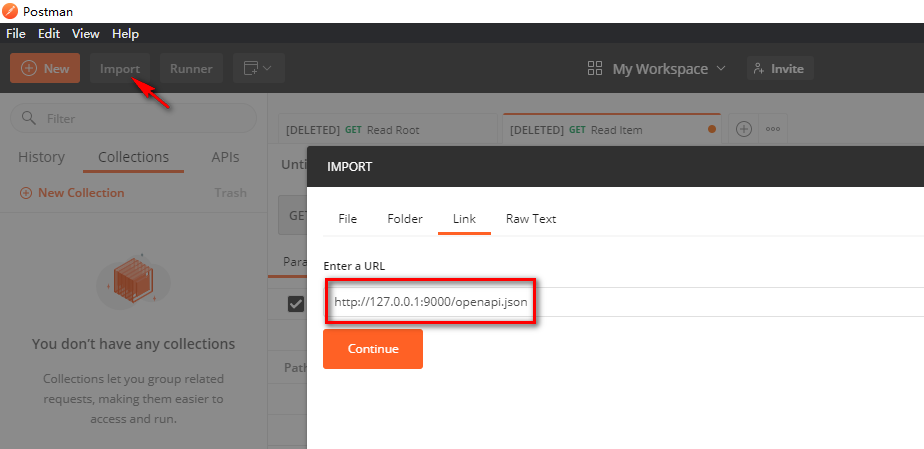Open the View menu
The height and width of the screenshot is (449, 924).
[x=86, y=33]
